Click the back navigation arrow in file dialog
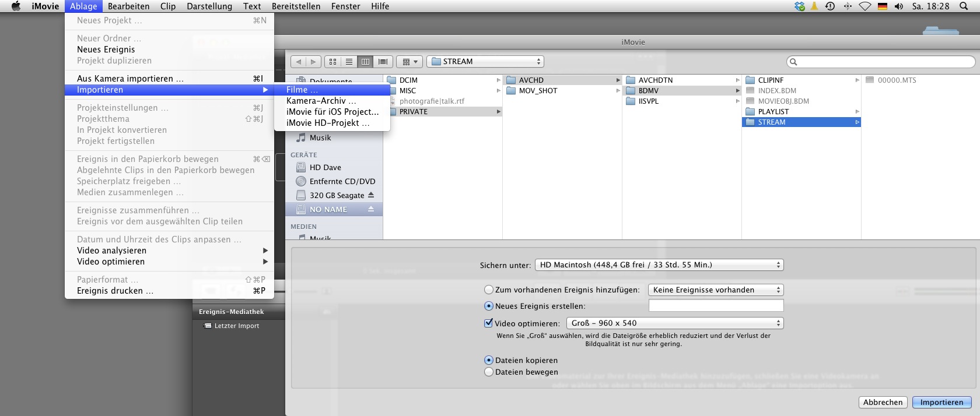 (x=299, y=62)
